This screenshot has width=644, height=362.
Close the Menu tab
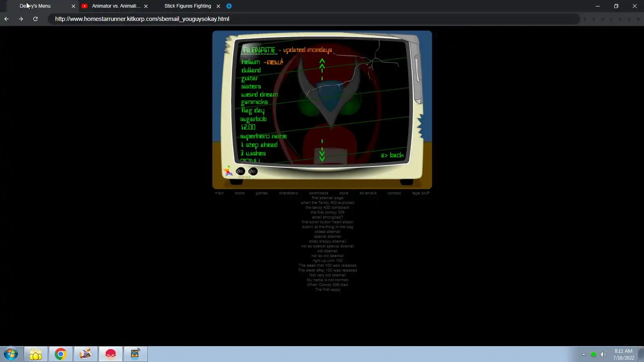pyautogui.click(x=73, y=6)
